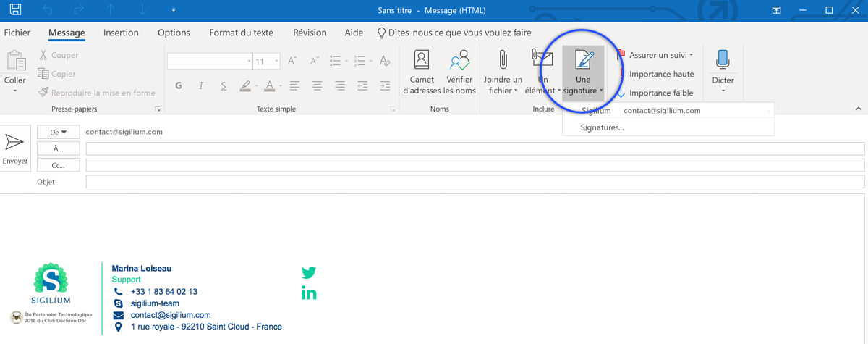Image resolution: width=868 pixels, height=344 pixels.
Task: Click the Envoyer send button
Action: click(15, 149)
